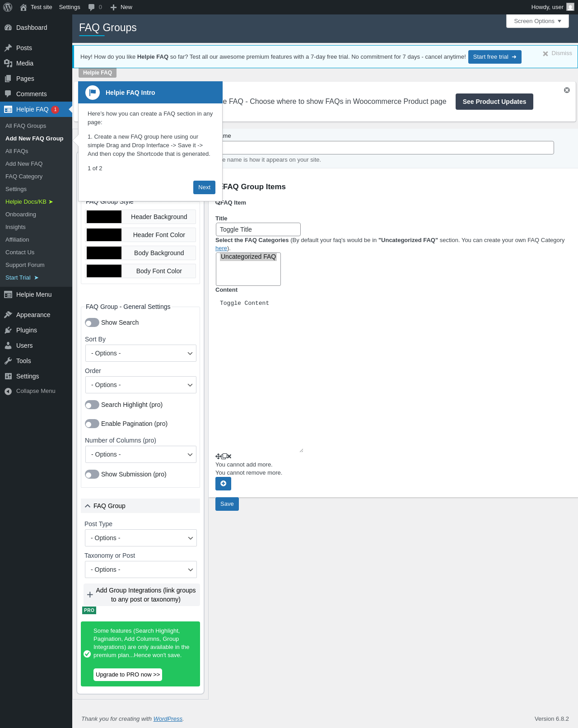Image resolution: width=578 pixels, height=728 pixels.
Task: Click the Toggle Title input field
Action: (258, 229)
